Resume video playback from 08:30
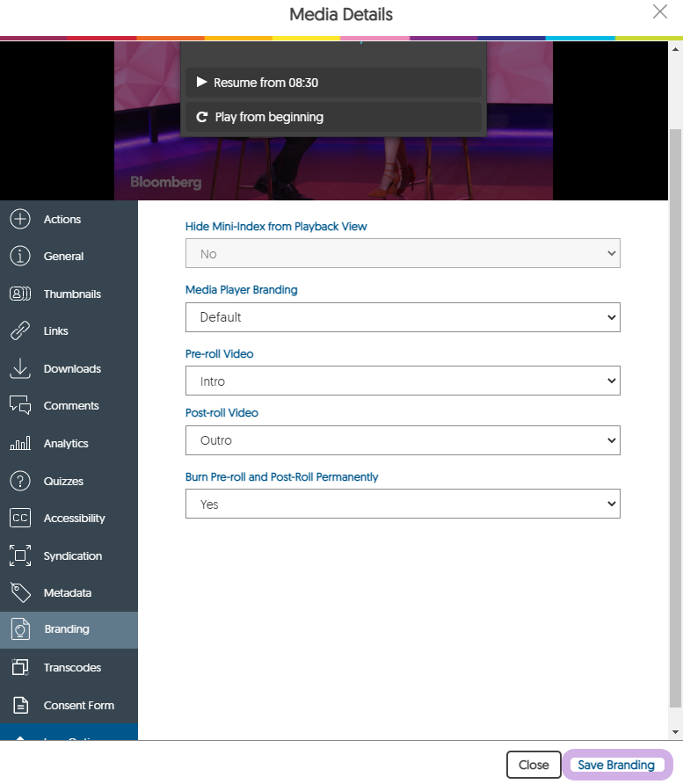This screenshot has height=784, width=683. (333, 83)
